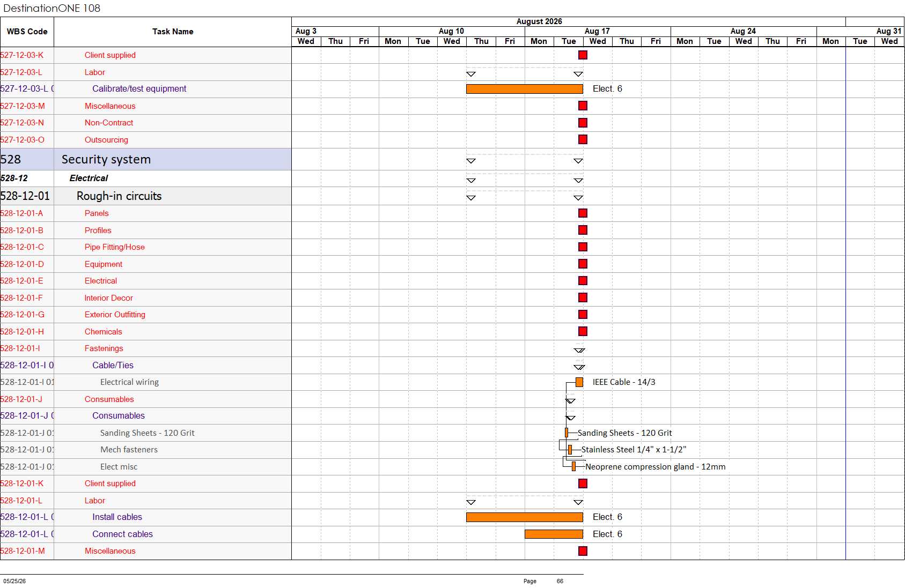905x588 pixels.
Task: Select the Connect cables orange task bar
Action: [554, 534]
